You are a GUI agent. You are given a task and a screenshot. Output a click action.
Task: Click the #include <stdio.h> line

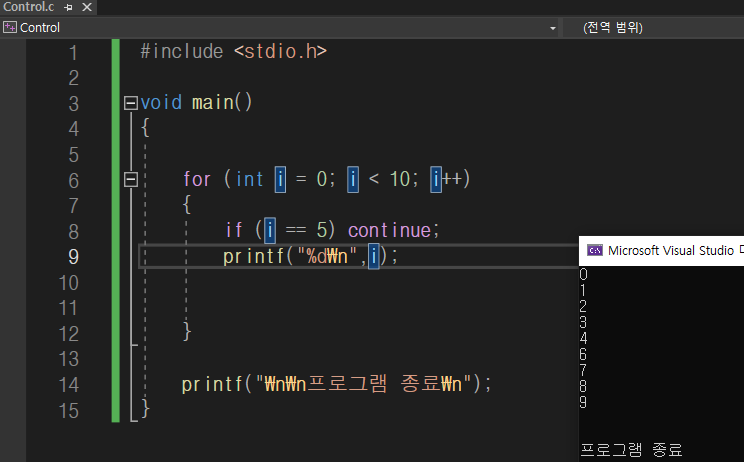click(x=233, y=51)
